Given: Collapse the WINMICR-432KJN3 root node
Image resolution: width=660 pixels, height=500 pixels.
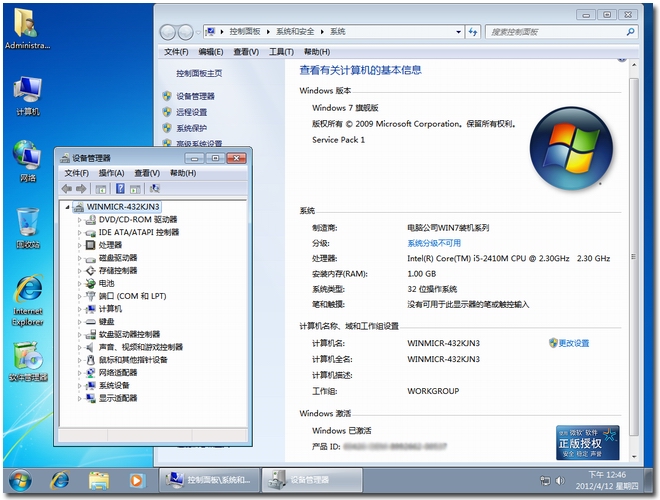Looking at the screenshot, I should [x=67, y=207].
